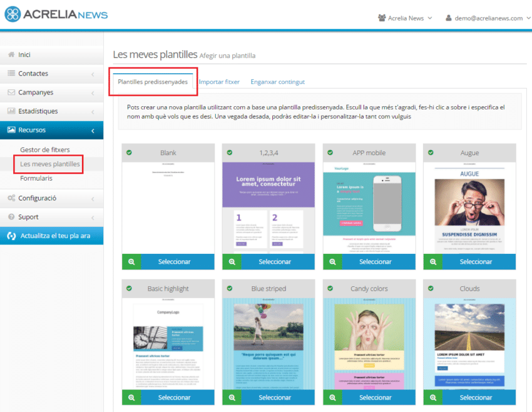This screenshot has width=532, height=412.
Task: Expand the Configuració menu chevron
Action: tap(93, 199)
